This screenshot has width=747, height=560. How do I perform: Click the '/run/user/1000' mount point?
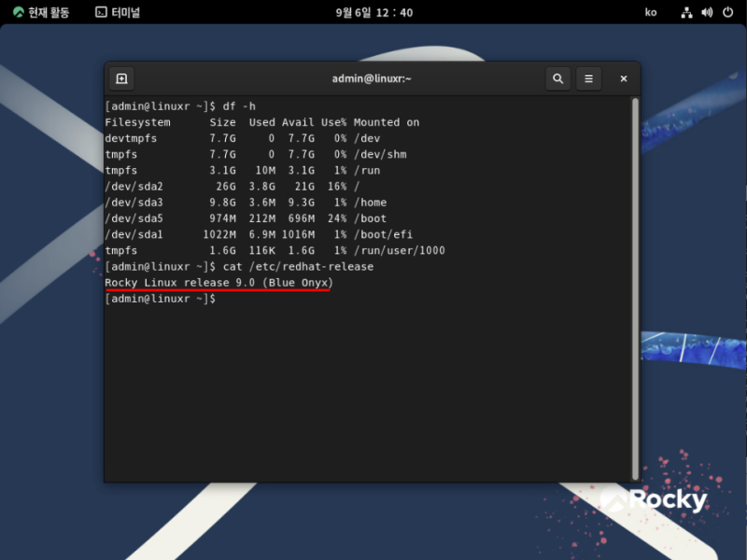click(x=400, y=250)
